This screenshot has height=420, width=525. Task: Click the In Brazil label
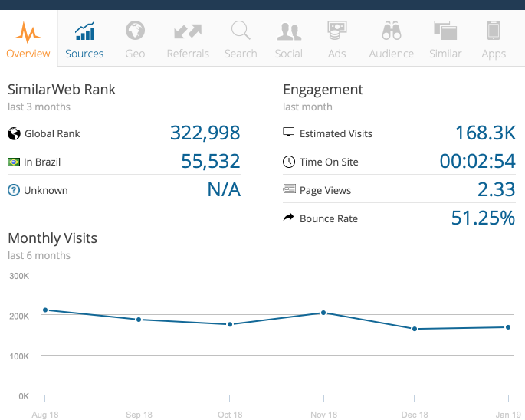42,162
